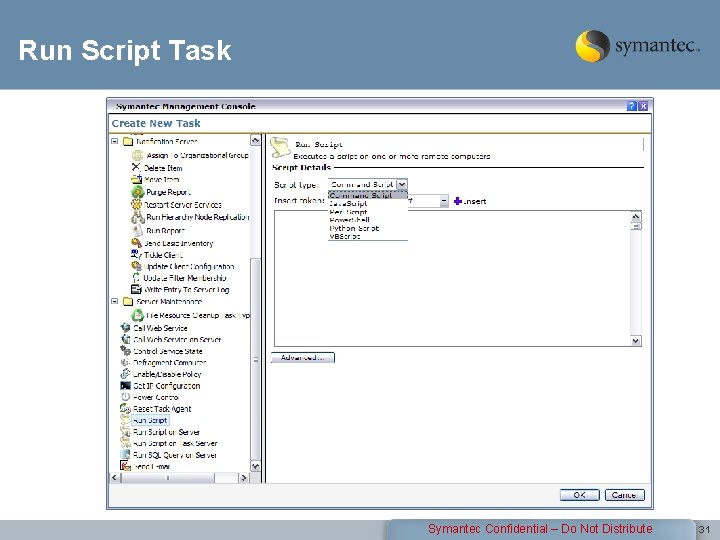Click the Run SQL Query on Server icon

[x=125, y=455]
